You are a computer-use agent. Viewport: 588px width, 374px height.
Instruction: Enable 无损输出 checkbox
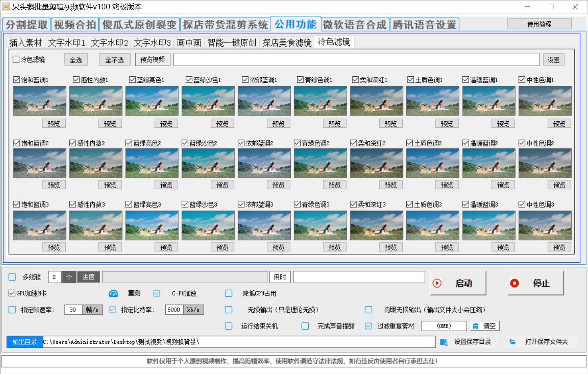229,309
